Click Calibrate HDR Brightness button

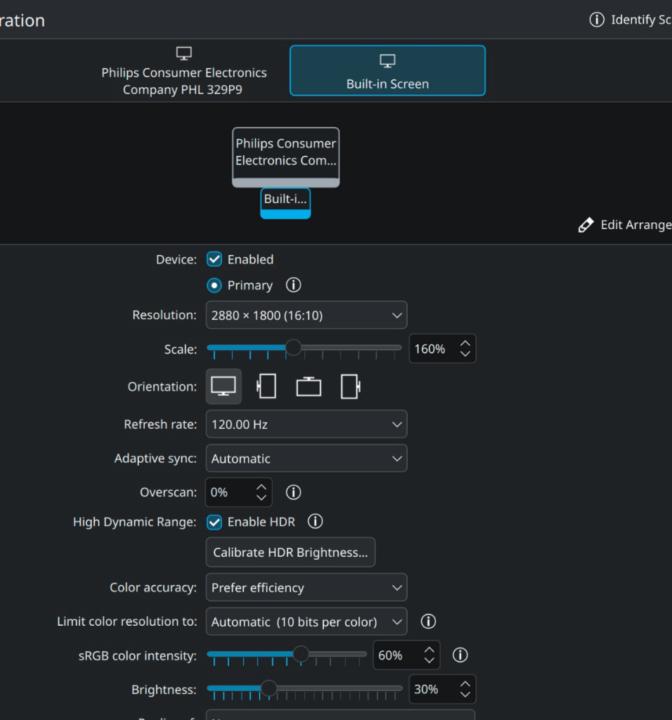point(290,552)
